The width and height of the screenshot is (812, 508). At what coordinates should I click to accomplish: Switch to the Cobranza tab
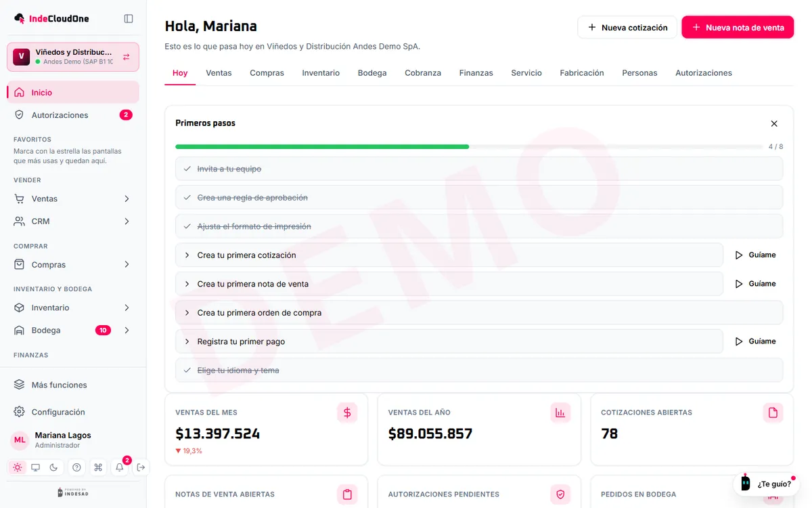click(x=423, y=73)
